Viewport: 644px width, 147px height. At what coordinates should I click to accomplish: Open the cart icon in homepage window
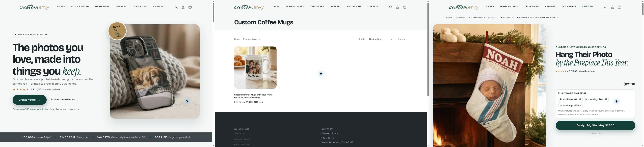click(190, 7)
